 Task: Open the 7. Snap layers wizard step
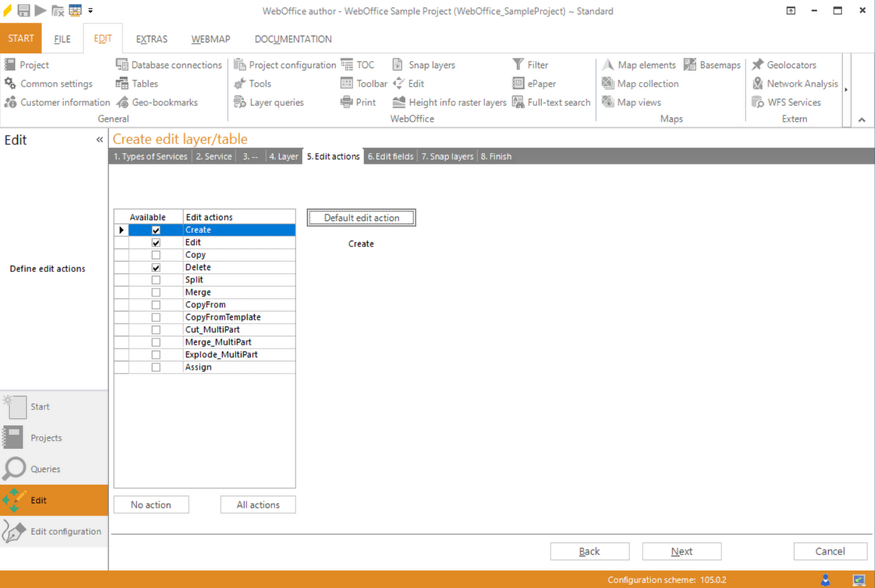click(x=447, y=156)
